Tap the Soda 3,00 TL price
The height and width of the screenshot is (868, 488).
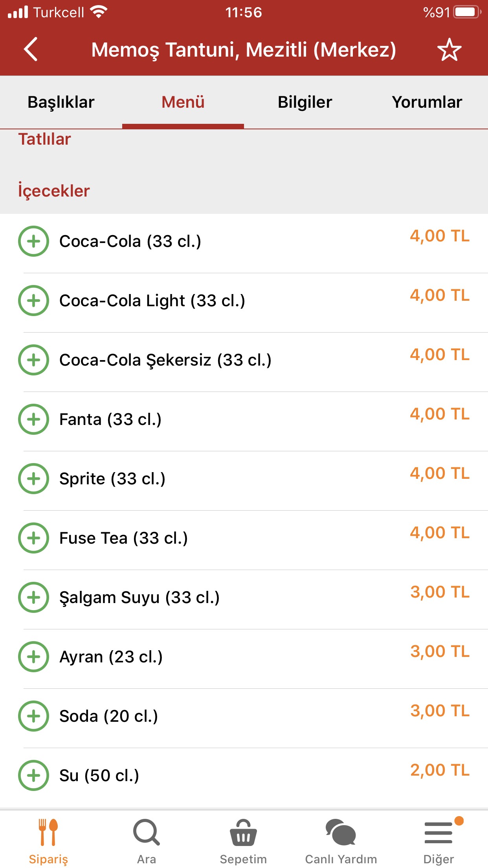point(440,711)
